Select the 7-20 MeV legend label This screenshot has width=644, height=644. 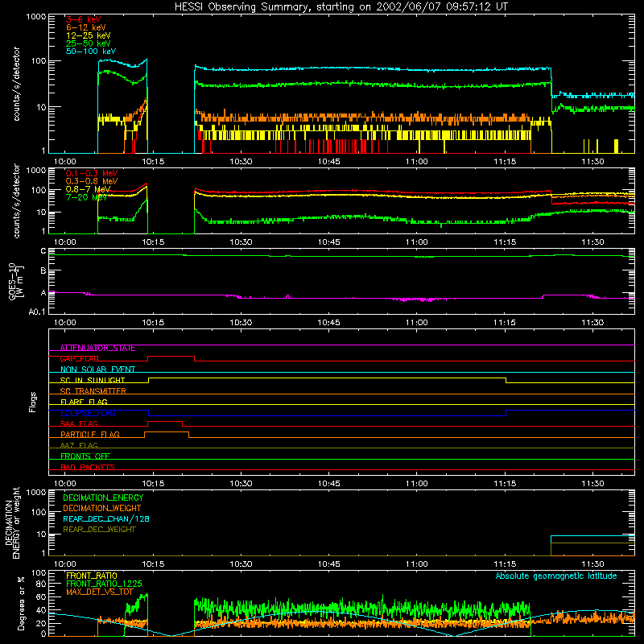[x=86, y=197]
